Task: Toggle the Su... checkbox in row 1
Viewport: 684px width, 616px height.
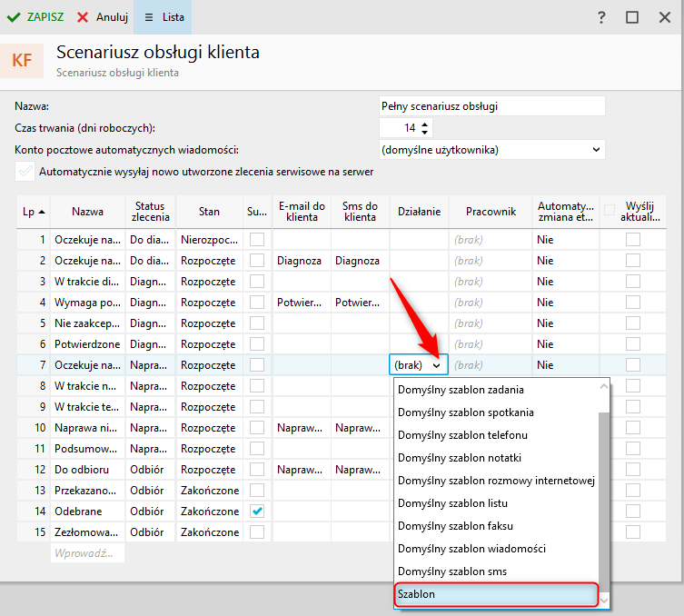Action: pos(257,240)
